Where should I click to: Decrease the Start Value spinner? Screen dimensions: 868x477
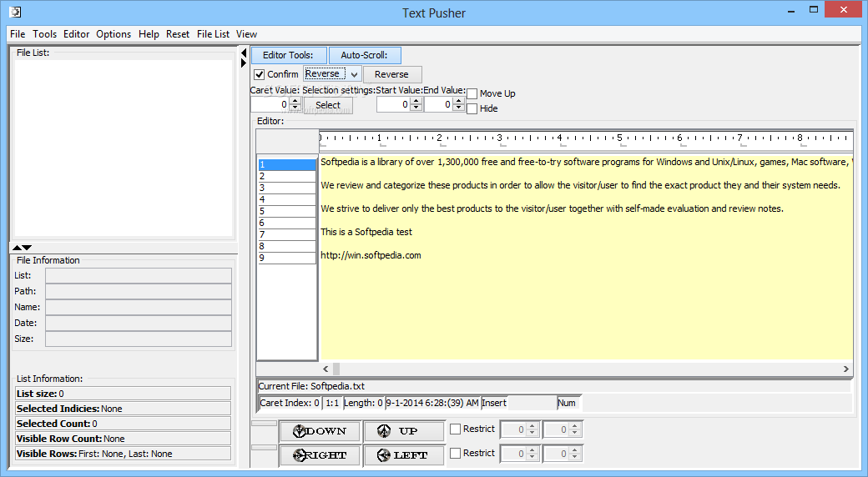point(416,108)
